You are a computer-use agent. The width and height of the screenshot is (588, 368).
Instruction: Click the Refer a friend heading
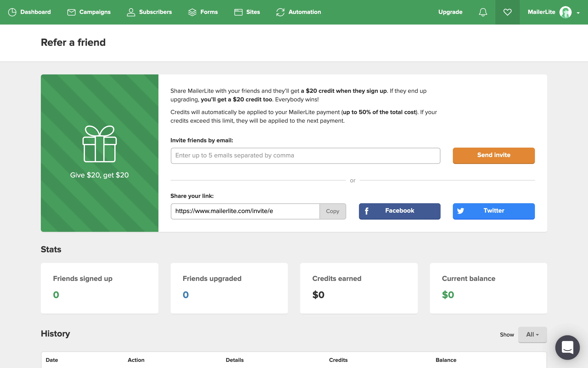point(73,42)
